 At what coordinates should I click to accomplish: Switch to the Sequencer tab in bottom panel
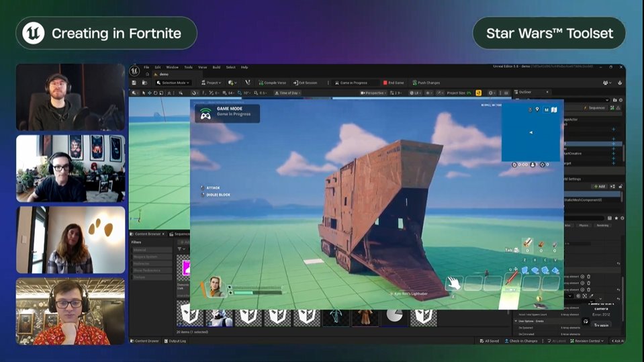tap(179, 234)
